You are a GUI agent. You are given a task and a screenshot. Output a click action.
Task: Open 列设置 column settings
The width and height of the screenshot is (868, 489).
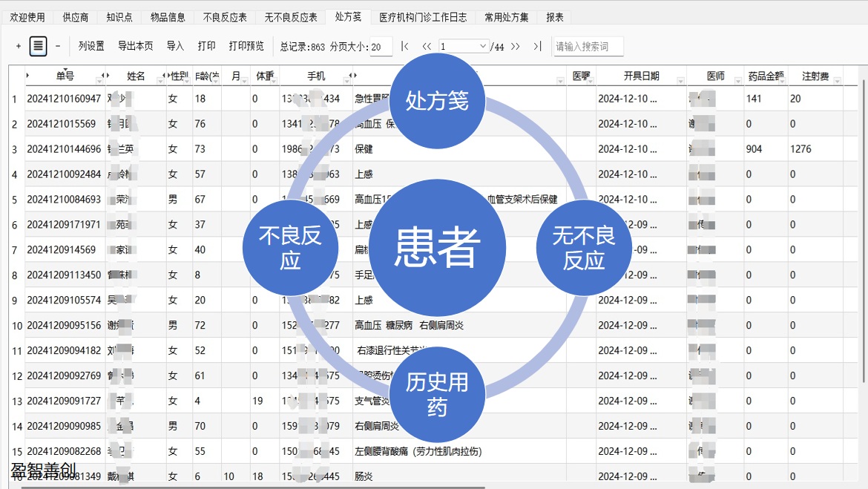tap(91, 46)
